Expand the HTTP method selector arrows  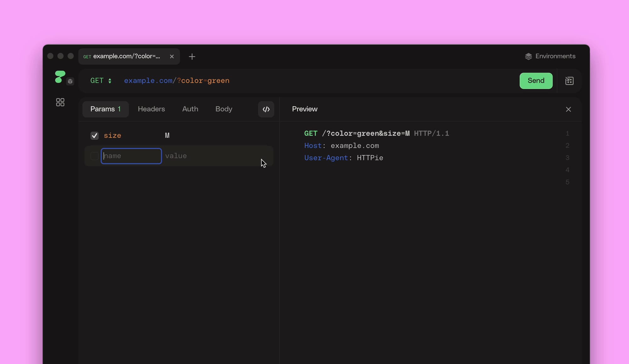[110, 81]
